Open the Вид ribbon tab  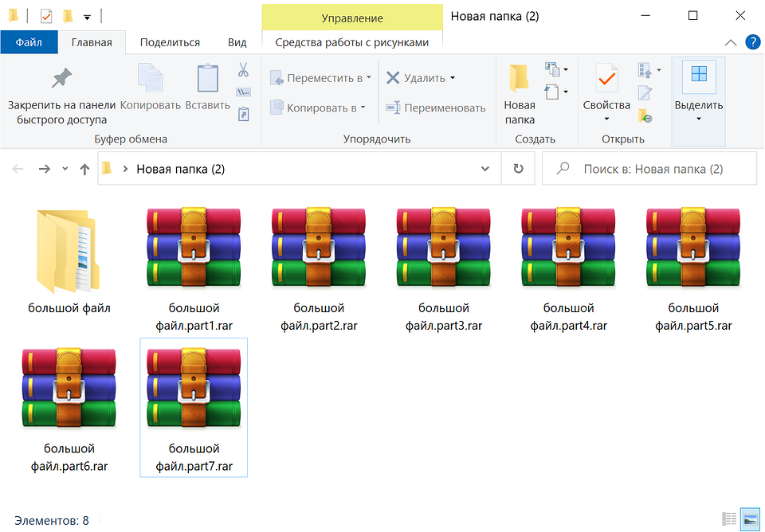tap(237, 42)
